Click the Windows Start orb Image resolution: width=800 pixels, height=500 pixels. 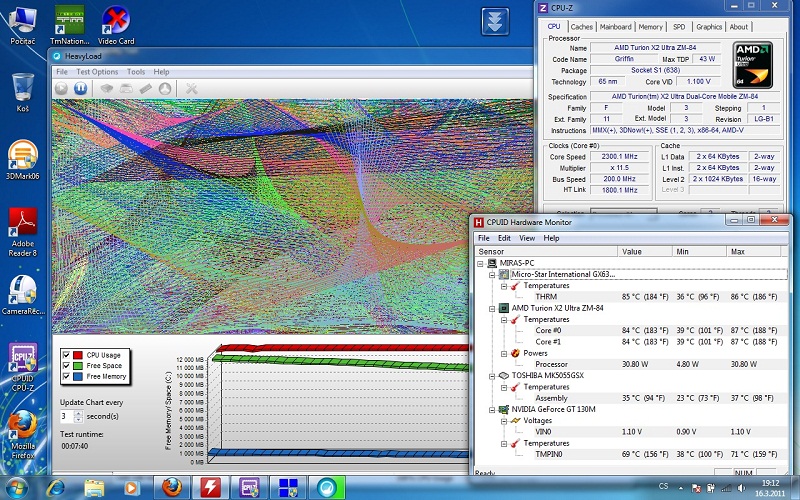pyautogui.click(x=19, y=486)
